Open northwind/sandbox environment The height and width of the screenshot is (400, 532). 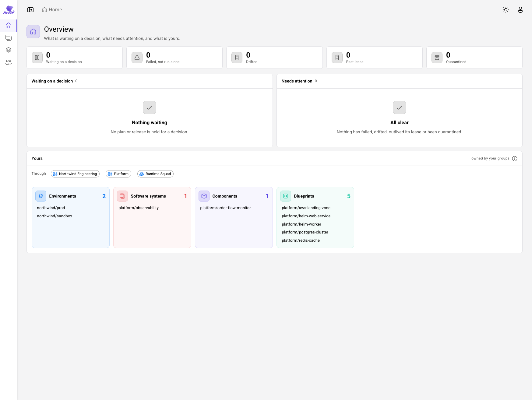click(55, 216)
